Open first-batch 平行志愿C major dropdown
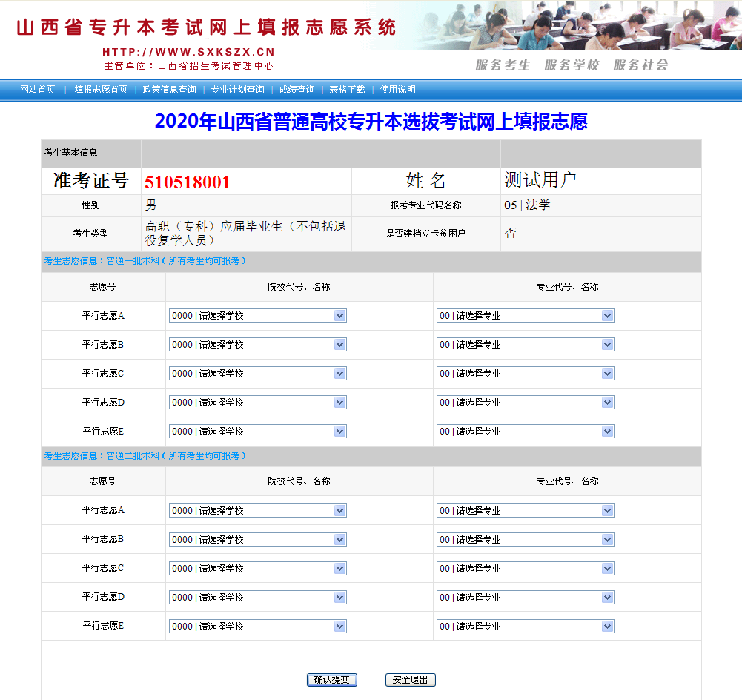The height and width of the screenshot is (700, 742). [x=525, y=374]
